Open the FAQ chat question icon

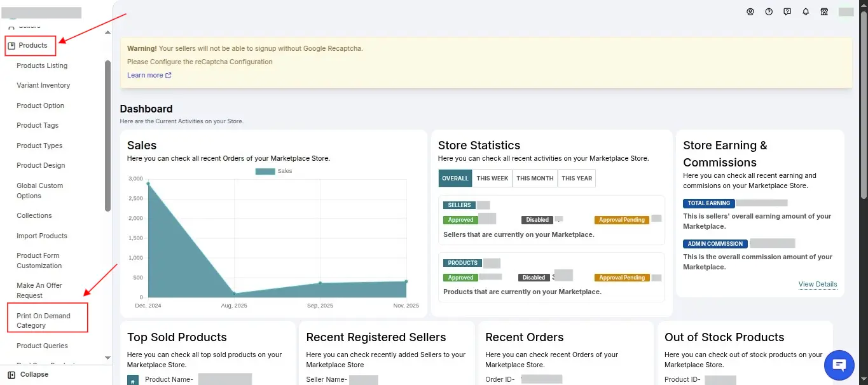click(x=787, y=11)
